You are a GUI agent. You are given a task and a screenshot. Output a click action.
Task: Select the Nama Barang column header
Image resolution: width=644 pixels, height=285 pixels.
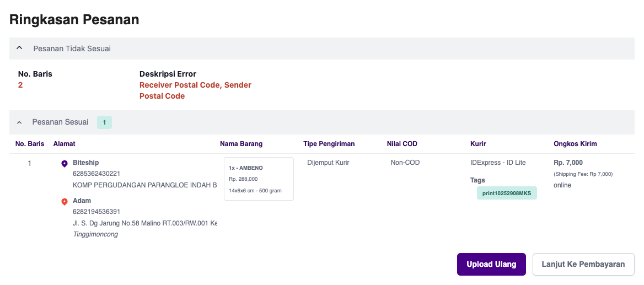coord(241,144)
